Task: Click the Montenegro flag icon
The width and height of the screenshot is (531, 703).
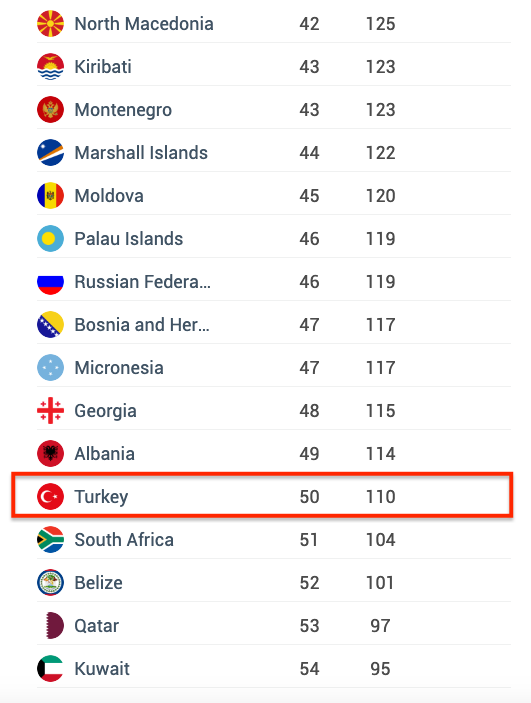Action: pyautogui.click(x=50, y=110)
